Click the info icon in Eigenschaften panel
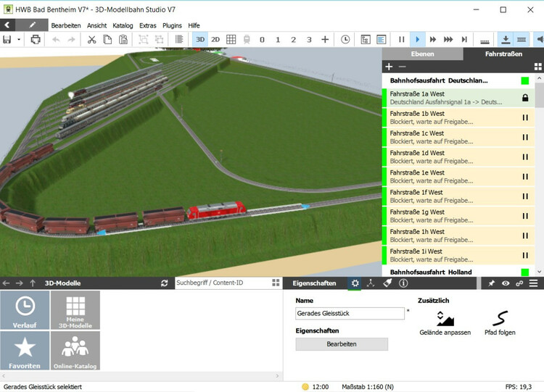The image size is (544, 392). pyautogui.click(x=403, y=283)
